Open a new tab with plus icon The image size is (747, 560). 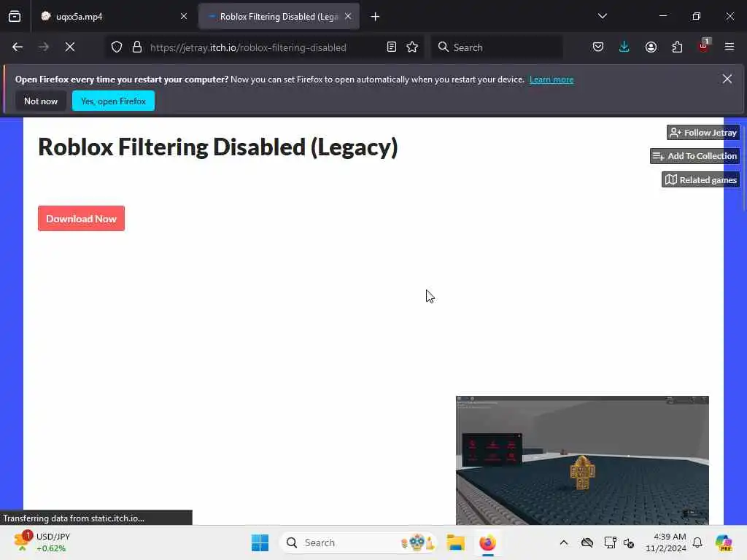click(x=376, y=17)
